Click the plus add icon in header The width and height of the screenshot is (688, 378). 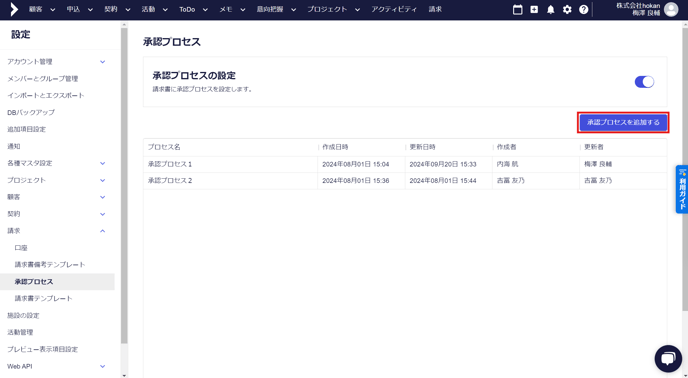coord(534,9)
